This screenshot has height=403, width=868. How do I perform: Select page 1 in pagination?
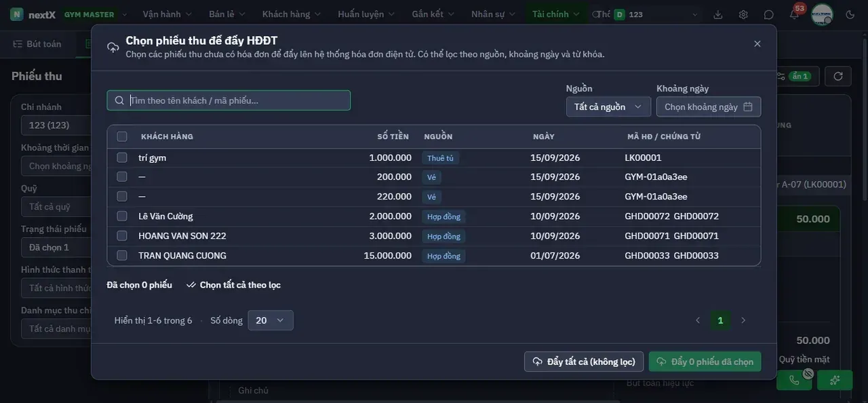point(720,320)
